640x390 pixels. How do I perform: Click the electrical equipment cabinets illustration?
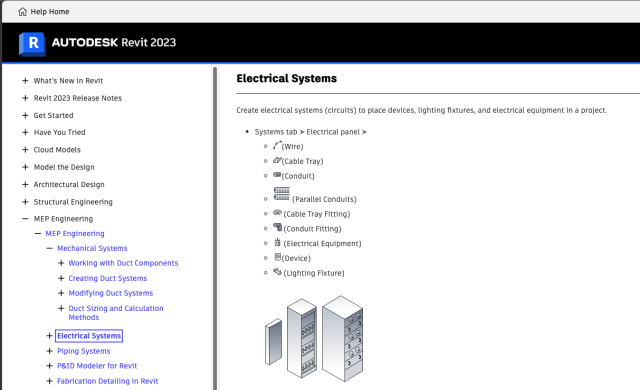[x=314, y=339]
